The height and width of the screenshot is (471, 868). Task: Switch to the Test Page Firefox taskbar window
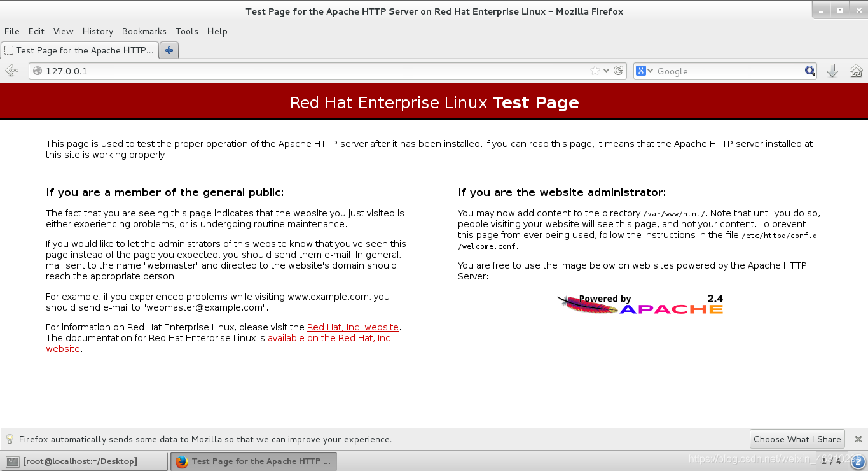254,461
